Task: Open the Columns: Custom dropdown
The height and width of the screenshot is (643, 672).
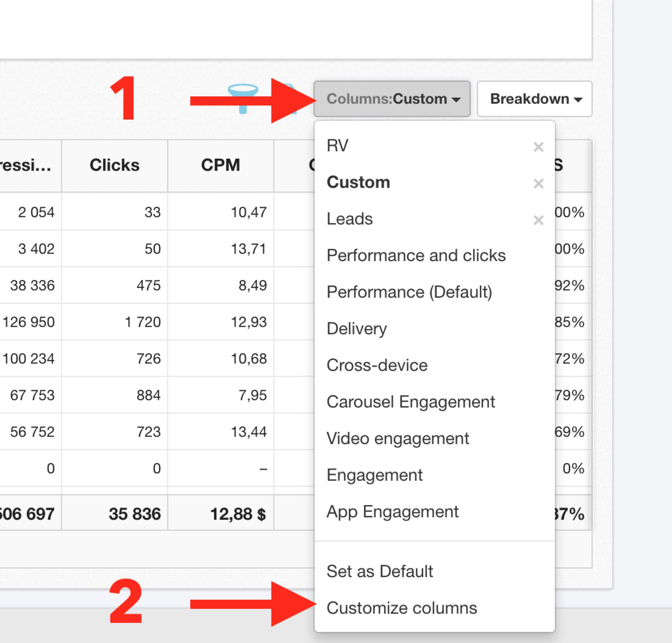Action: (x=392, y=99)
